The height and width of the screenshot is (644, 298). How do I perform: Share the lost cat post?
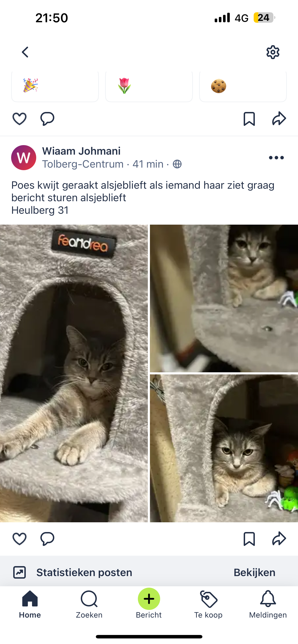point(279,538)
